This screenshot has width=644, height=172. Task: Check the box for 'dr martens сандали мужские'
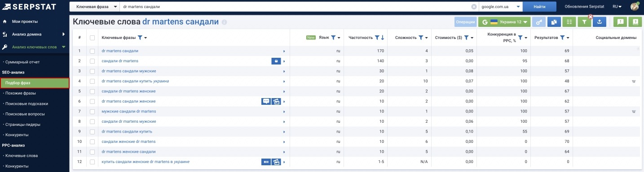point(93,71)
